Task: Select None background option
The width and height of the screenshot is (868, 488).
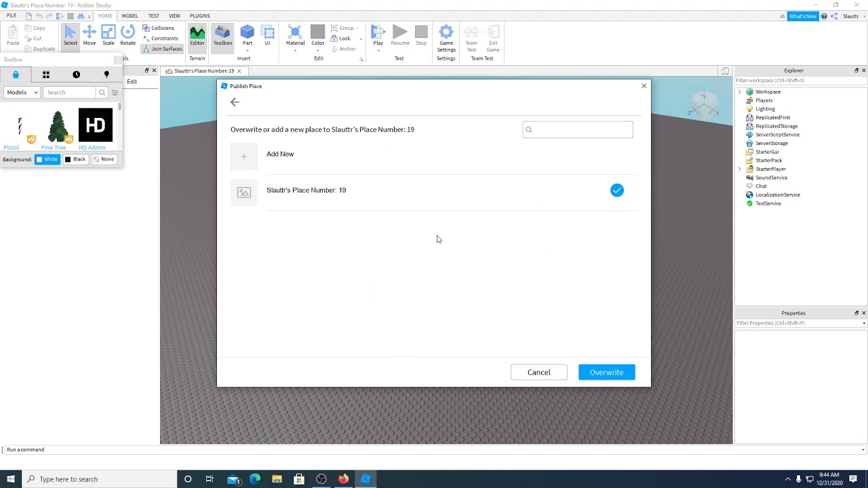Action: point(104,159)
